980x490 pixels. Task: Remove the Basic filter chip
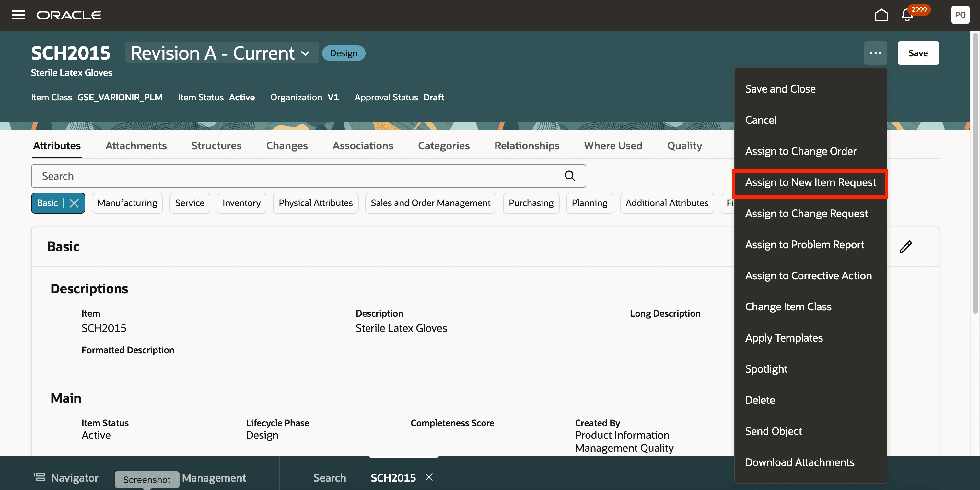coord(74,203)
